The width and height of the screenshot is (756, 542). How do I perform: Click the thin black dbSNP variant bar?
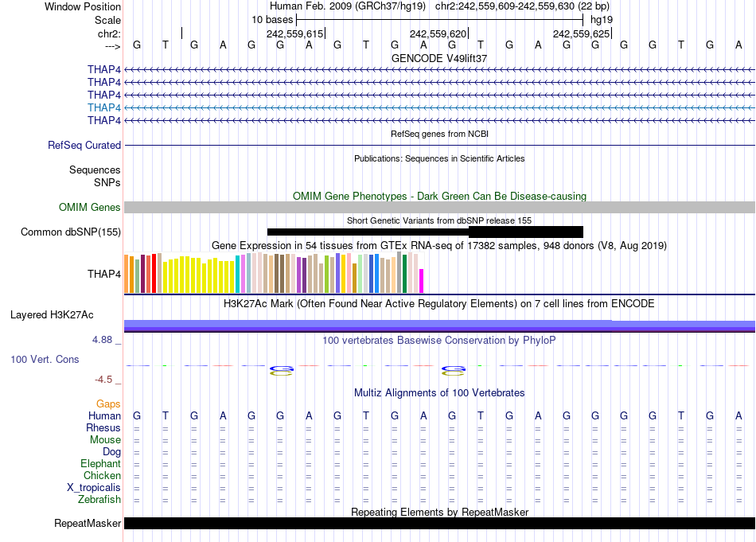pyautogui.click(x=368, y=232)
